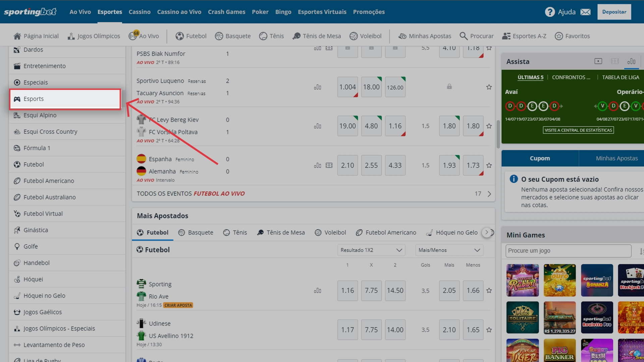Viewport: 644px width, 362px height.
Task: Open the Mais/Menos dropdown
Action: pyautogui.click(x=449, y=250)
